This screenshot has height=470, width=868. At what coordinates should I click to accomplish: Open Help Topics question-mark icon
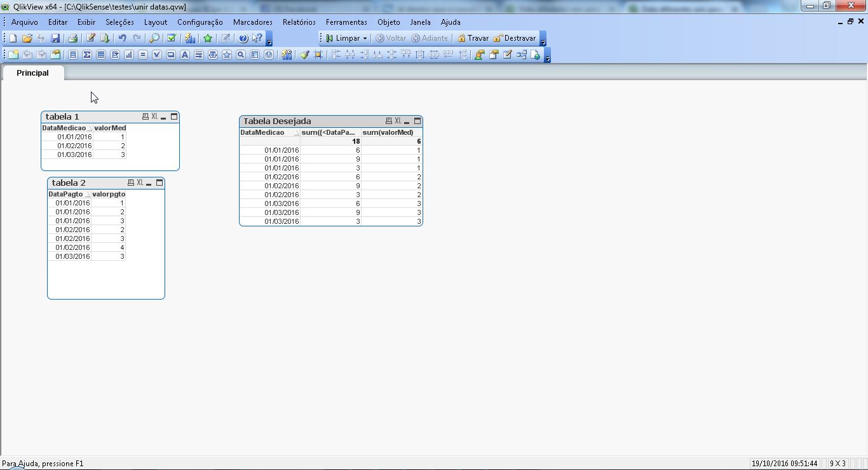tap(243, 38)
